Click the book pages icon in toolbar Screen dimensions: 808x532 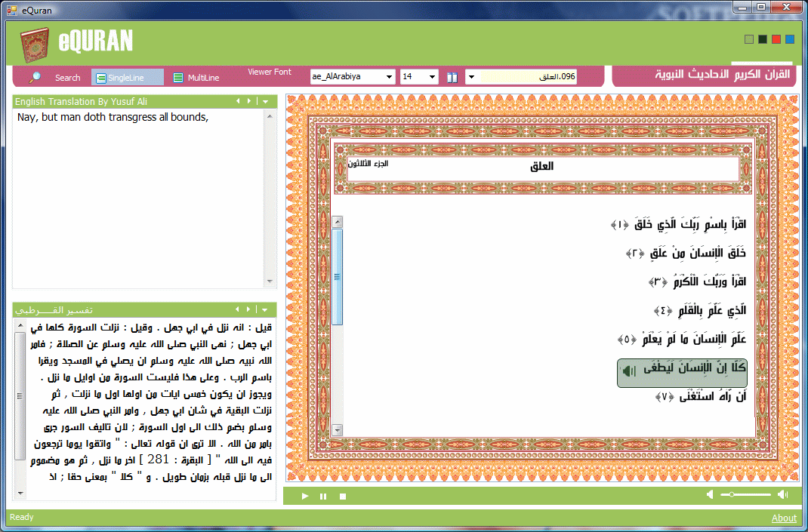(x=452, y=77)
